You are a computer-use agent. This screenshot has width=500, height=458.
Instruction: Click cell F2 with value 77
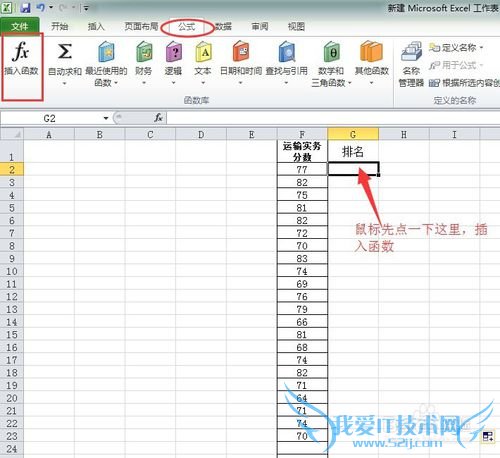302,169
